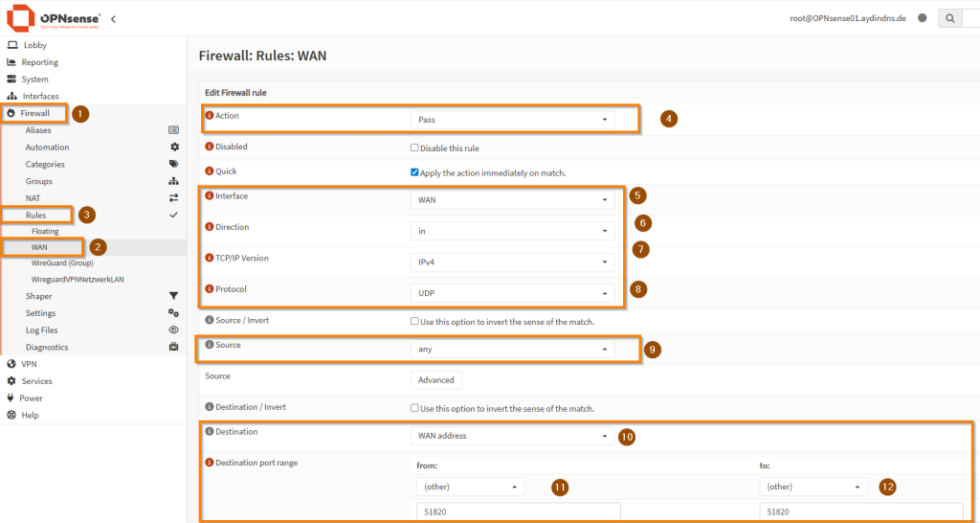Click the Categories tag icon
The width and height of the screenshot is (980, 523).
(173, 164)
